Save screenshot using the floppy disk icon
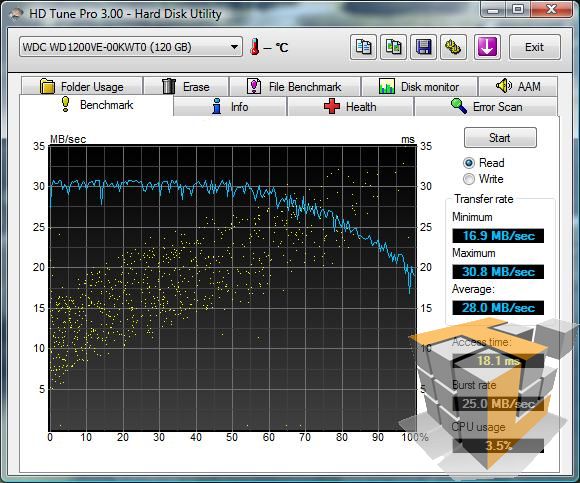 coord(424,47)
